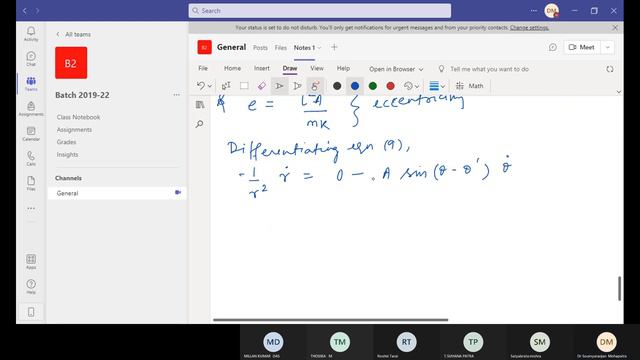Open the pen thickness dropdown
The width and height of the screenshot is (640, 360).
point(437,86)
